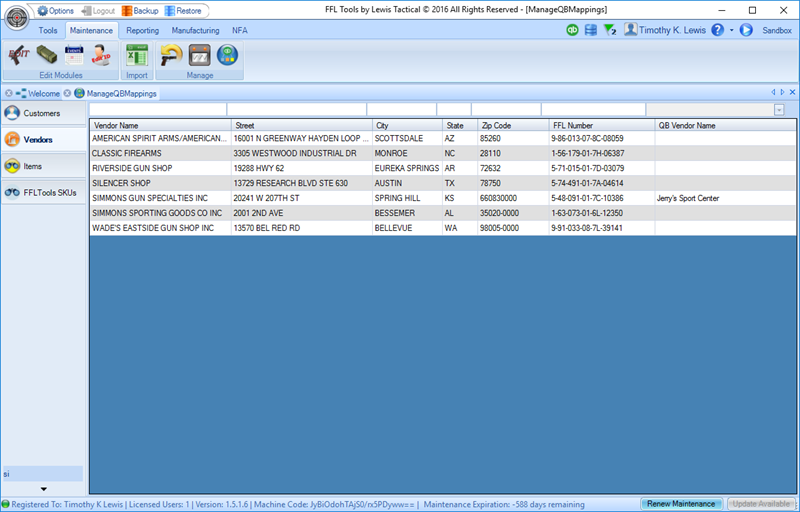Click the Update Available button
The image size is (800, 512).
pyautogui.click(x=761, y=504)
